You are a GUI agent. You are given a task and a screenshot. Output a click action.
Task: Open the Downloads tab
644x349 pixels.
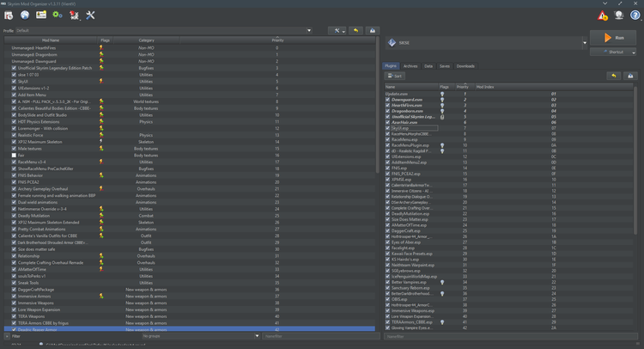point(465,66)
